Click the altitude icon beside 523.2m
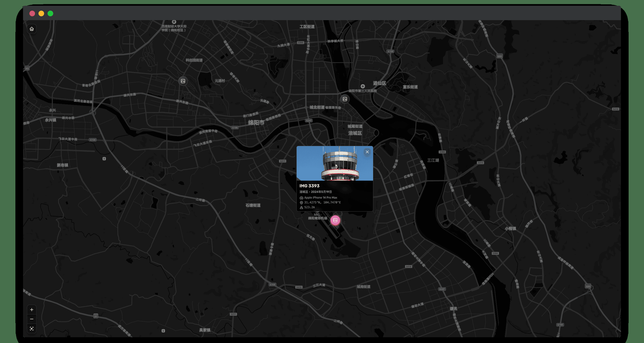 pos(301,207)
